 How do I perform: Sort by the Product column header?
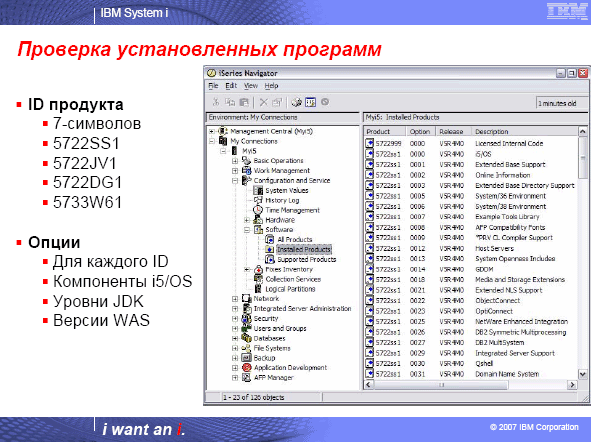(x=385, y=132)
